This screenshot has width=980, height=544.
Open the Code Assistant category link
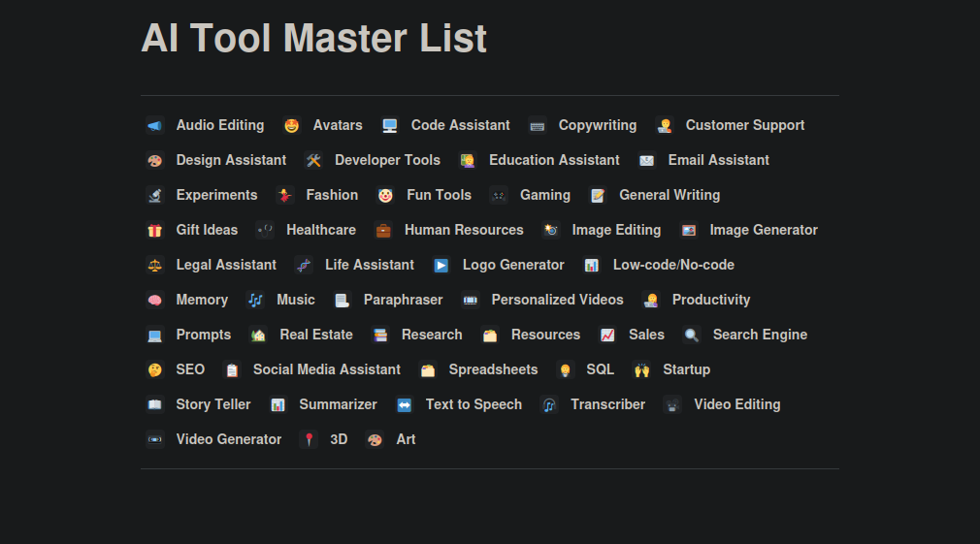(460, 125)
